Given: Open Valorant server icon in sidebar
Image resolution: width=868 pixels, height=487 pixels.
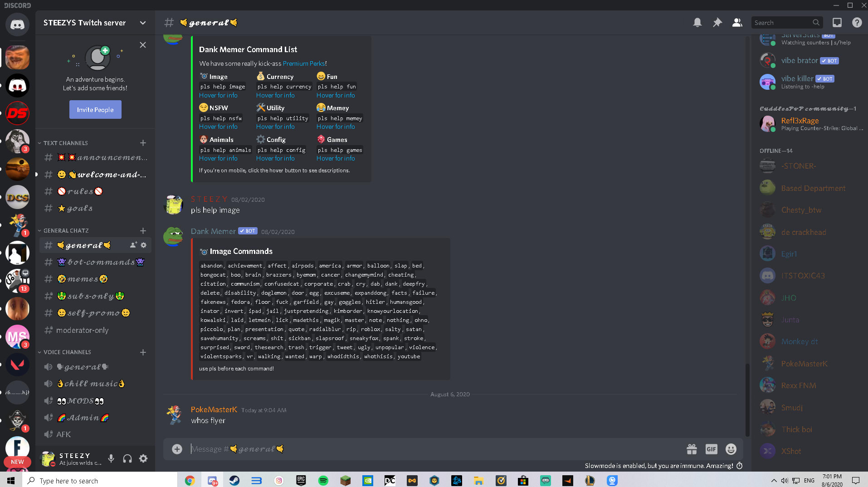Looking at the screenshot, I should coord(17,365).
